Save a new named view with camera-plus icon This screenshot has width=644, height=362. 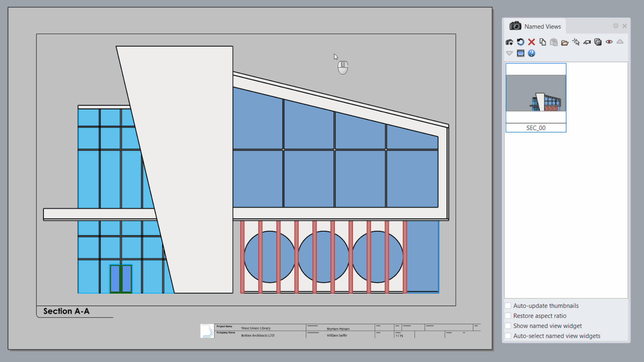coord(509,42)
